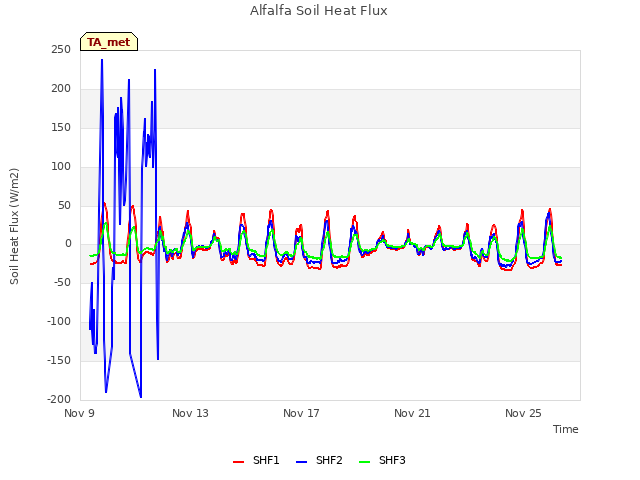This screenshot has height=480, width=640.
Task: Click the 150 y-axis tick label
Action: coord(61,127)
